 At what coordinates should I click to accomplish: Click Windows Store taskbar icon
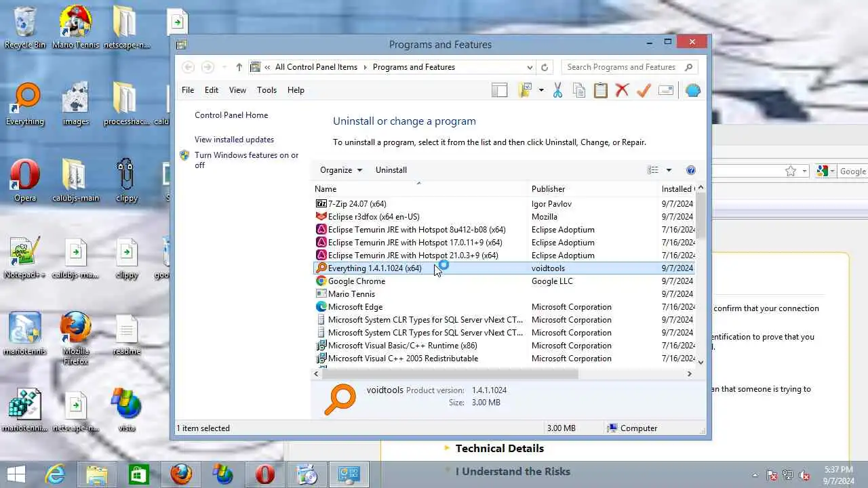(139, 474)
